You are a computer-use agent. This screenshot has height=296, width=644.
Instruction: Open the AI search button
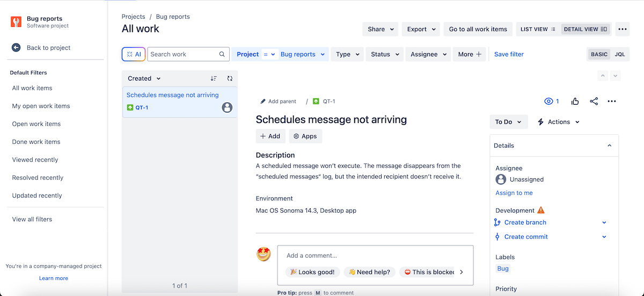tap(134, 54)
